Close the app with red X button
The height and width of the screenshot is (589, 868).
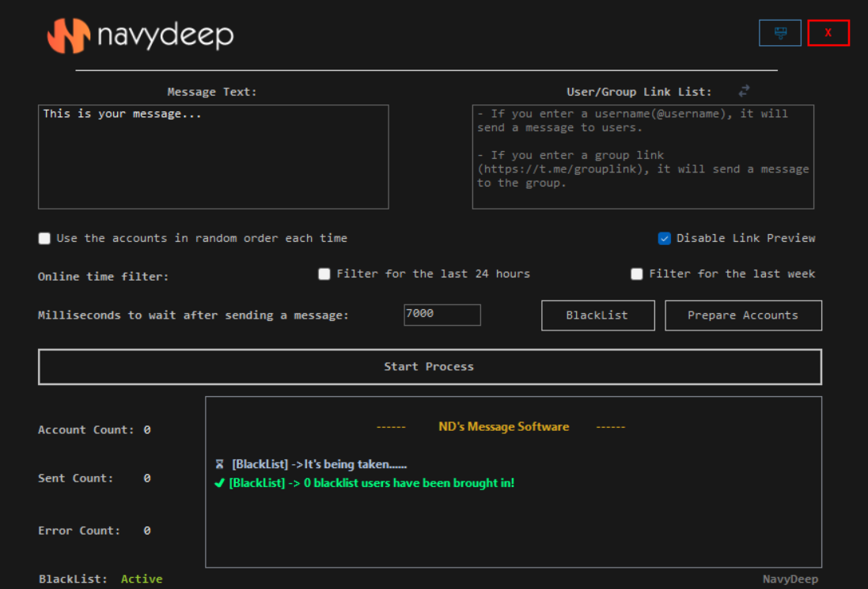point(828,32)
